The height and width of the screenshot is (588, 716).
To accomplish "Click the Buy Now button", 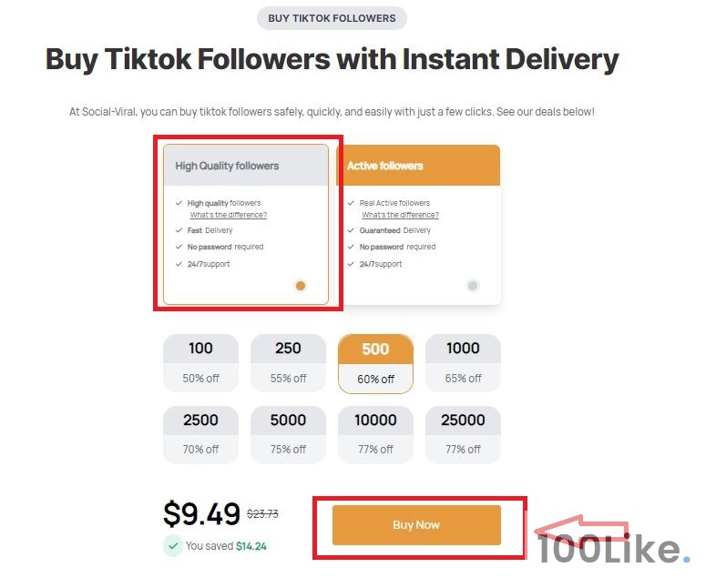I will click(416, 525).
